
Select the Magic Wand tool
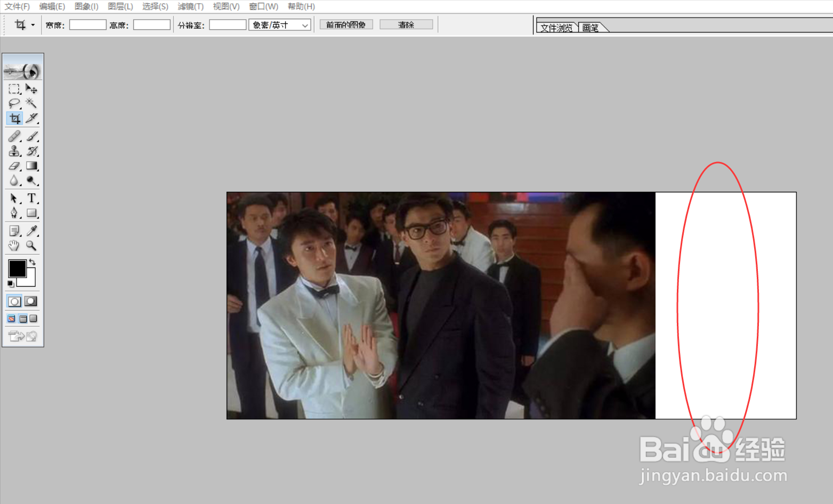[x=31, y=103]
